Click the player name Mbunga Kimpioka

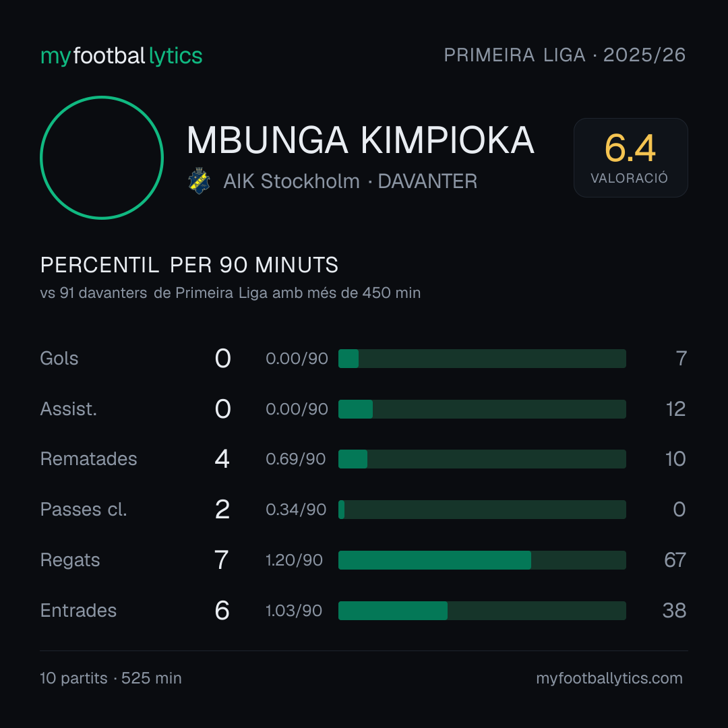360,140
